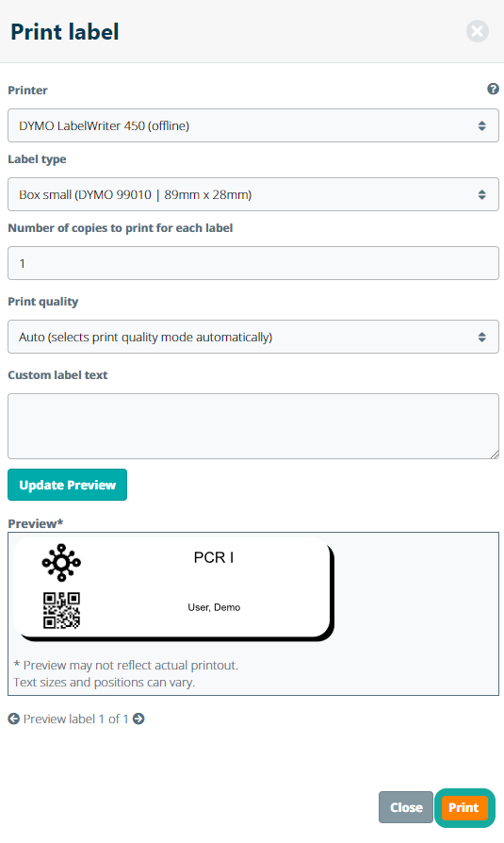Close dialog with the X icon
Image resolution: width=504 pixels, height=843 pixels.
[x=477, y=31]
